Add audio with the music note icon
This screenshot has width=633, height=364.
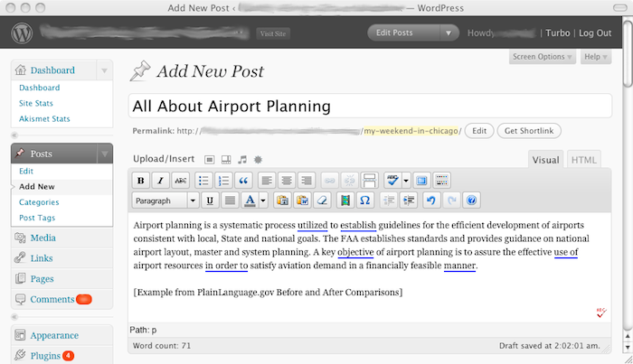[242, 160]
